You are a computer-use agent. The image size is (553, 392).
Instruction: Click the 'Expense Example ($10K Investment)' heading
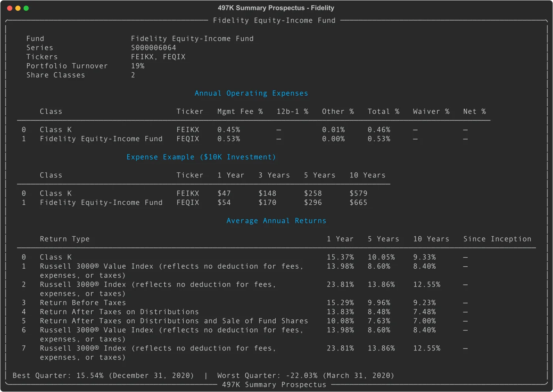tap(201, 157)
